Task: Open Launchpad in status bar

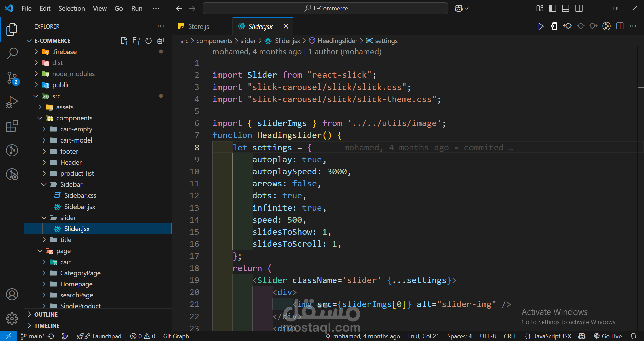Action: pyautogui.click(x=99, y=336)
